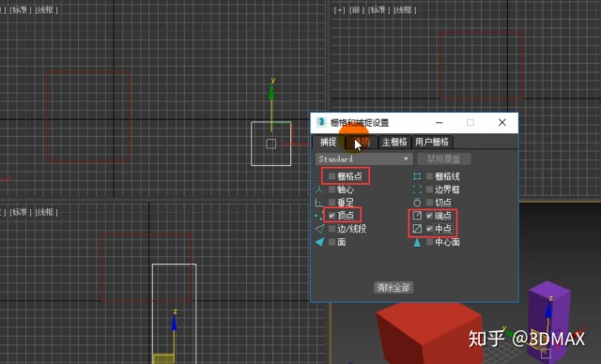Click the green Y axis arrow of the gizmo

(271, 92)
